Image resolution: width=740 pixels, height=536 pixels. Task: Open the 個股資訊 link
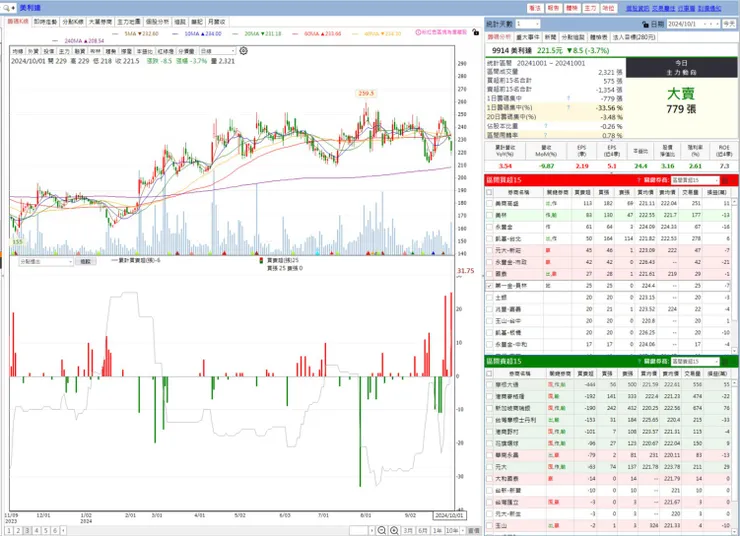(x=637, y=8)
